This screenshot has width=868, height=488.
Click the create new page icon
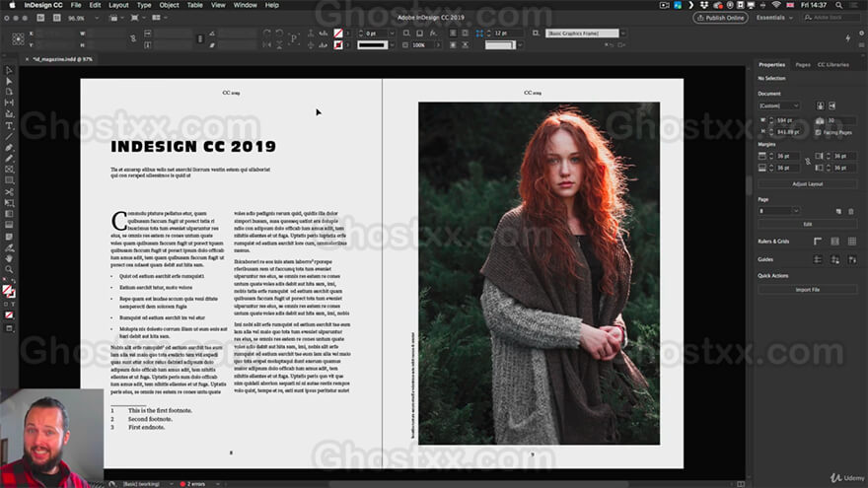(838, 211)
